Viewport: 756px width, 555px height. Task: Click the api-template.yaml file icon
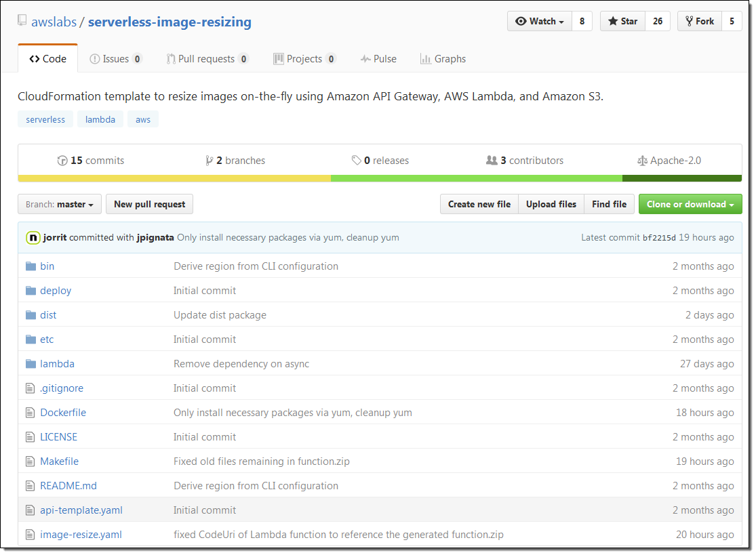click(31, 510)
